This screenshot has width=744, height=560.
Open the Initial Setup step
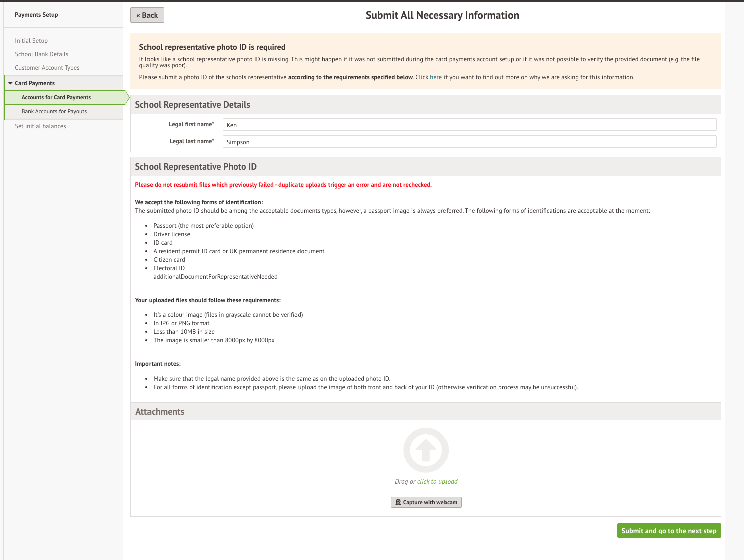coord(31,41)
